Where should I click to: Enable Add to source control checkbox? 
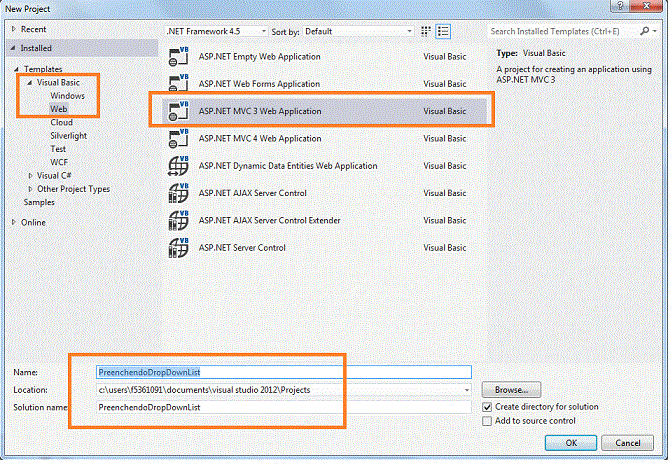point(487,421)
